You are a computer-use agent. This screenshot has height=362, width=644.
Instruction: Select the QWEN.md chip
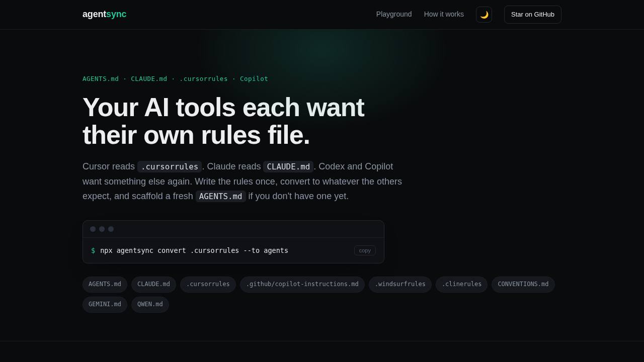tap(150, 305)
